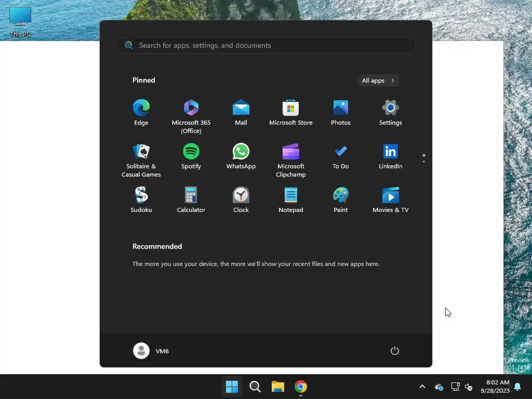Click the Start menu search field

(266, 45)
